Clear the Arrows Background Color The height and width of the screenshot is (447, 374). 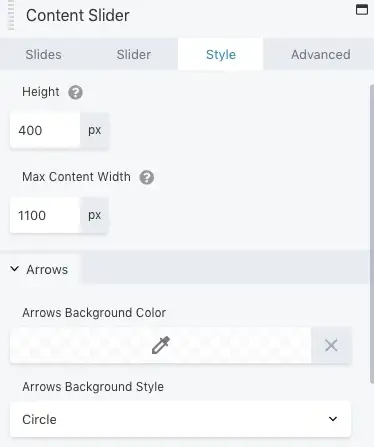tap(331, 345)
